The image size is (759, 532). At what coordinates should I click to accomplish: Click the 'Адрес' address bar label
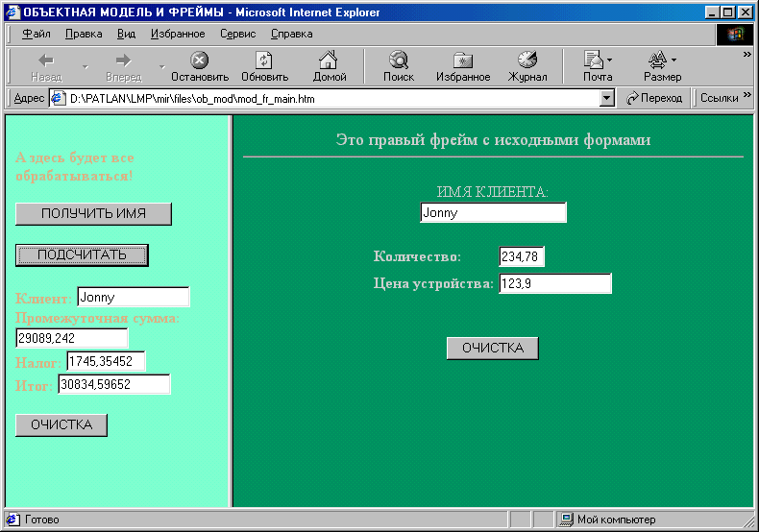[29, 98]
